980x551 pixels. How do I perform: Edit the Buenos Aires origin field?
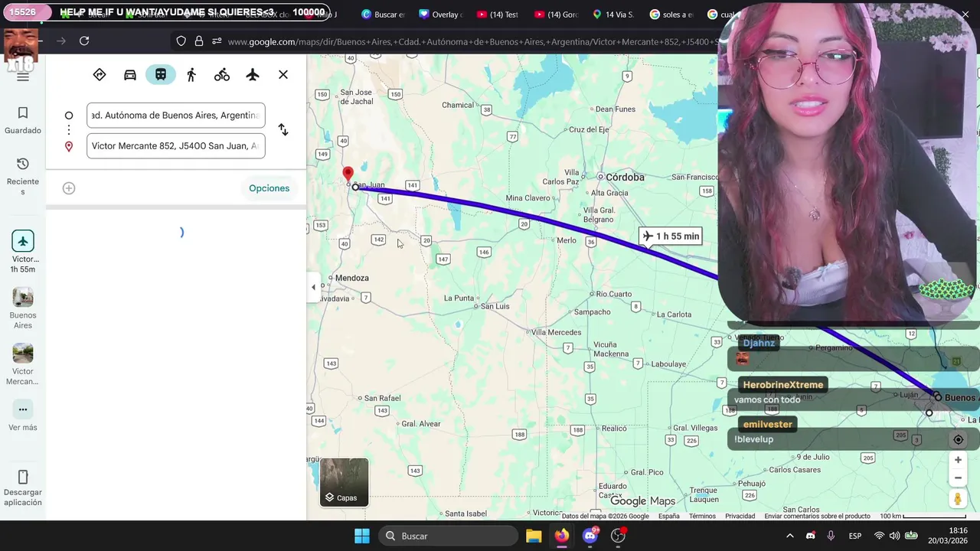click(176, 116)
